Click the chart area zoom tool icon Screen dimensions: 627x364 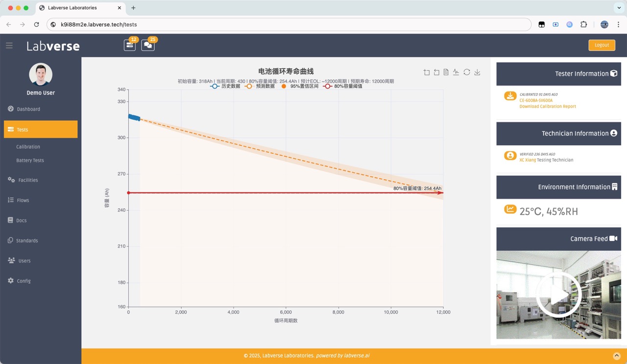427,73
